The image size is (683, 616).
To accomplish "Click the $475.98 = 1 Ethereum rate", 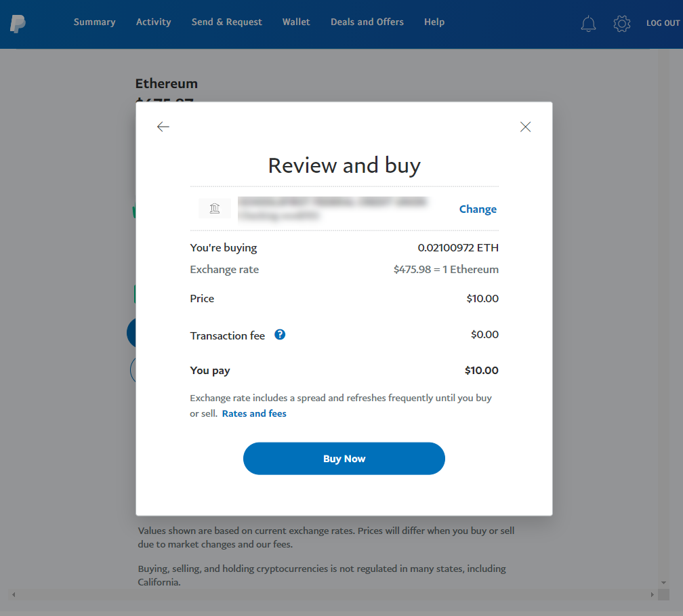I will point(446,270).
